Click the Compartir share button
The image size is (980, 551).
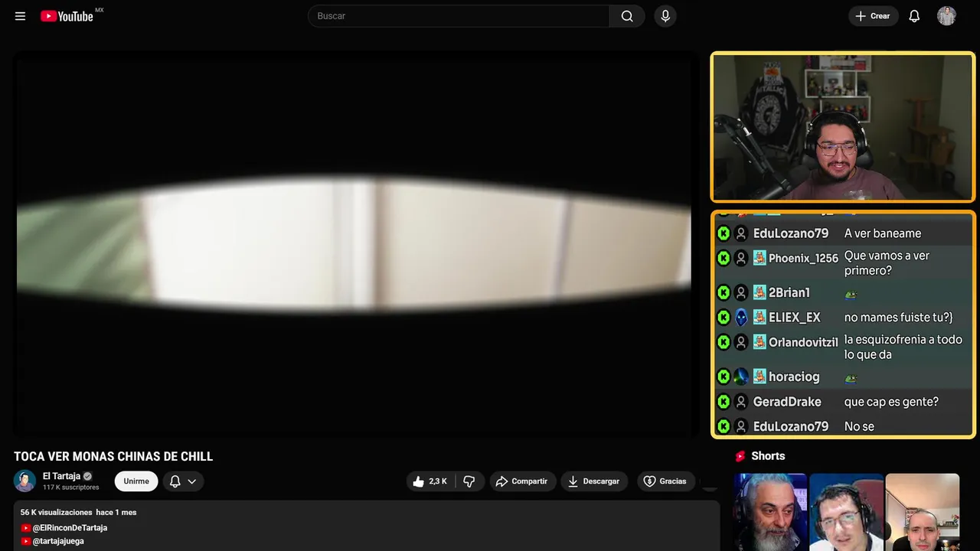(x=521, y=481)
